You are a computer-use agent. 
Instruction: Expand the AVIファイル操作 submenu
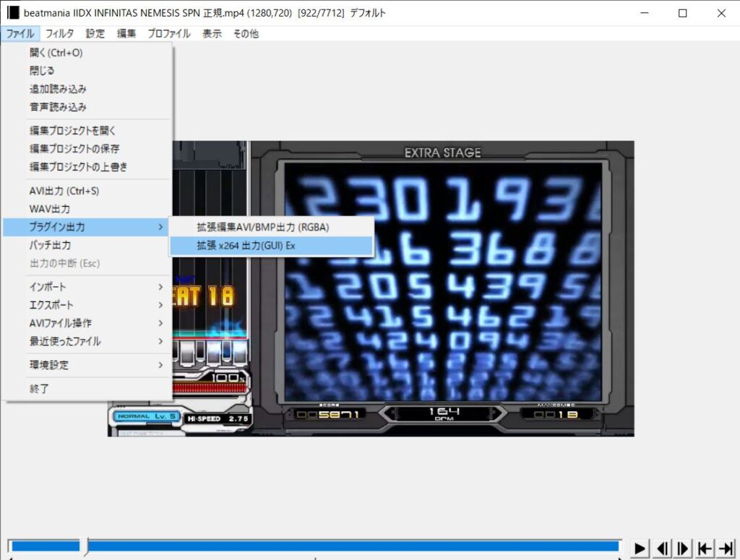(87, 323)
